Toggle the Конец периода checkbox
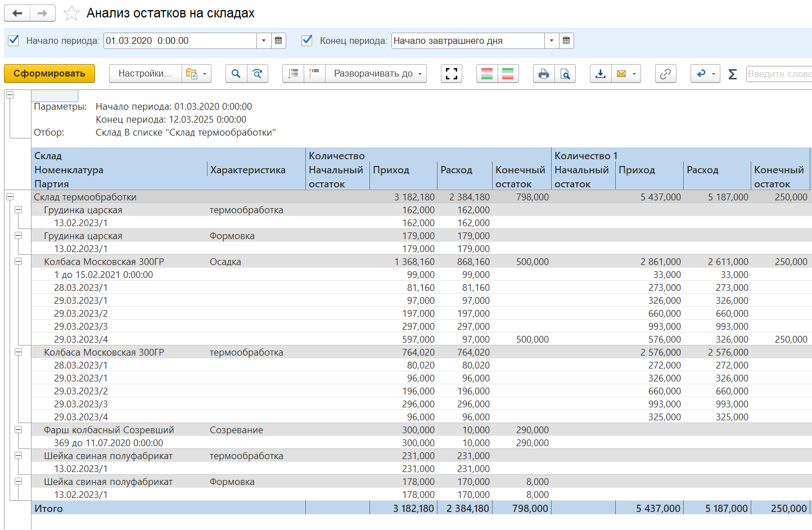812x530 pixels. [307, 41]
